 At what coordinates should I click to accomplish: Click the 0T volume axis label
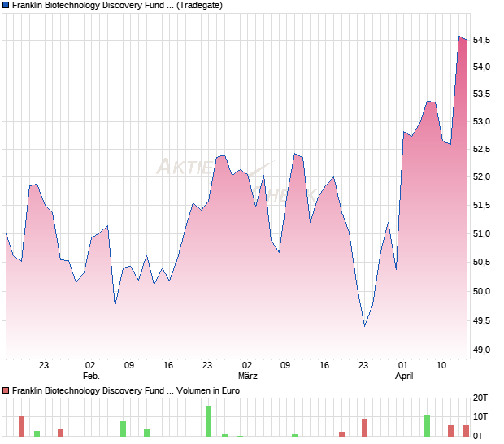click(x=478, y=437)
